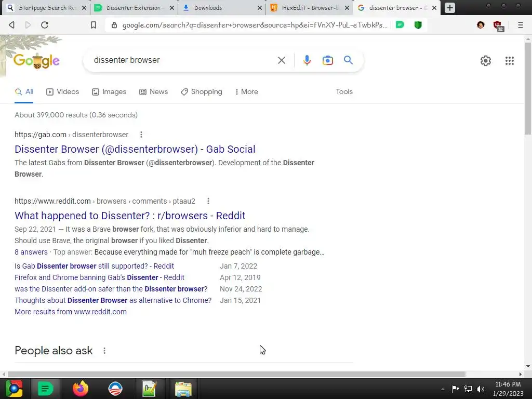Open the search Tools options
Image resolution: width=532 pixels, height=399 pixels.
point(344,91)
